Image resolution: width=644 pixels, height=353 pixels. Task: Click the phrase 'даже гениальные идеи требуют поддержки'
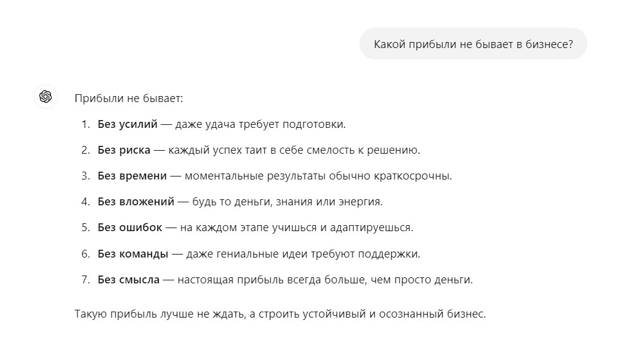pyautogui.click(x=303, y=253)
